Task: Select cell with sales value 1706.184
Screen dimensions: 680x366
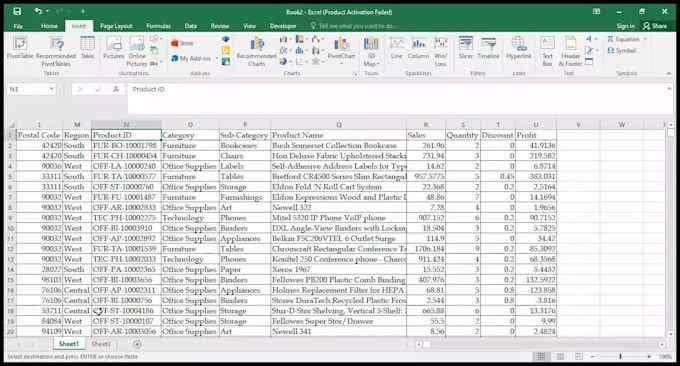Action: pos(426,249)
